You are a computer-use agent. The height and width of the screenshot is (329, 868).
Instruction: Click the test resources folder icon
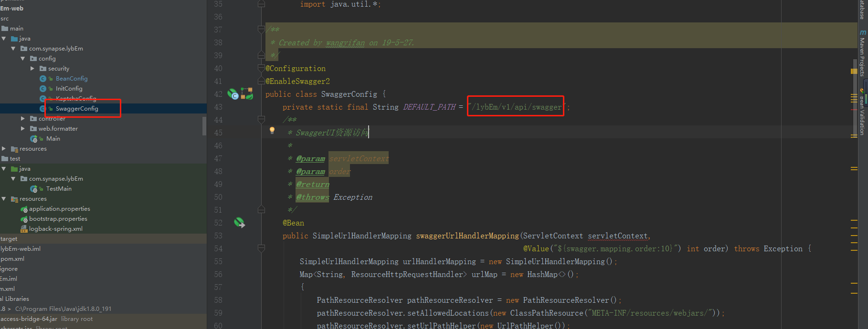pyautogui.click(x=14, y=199)
